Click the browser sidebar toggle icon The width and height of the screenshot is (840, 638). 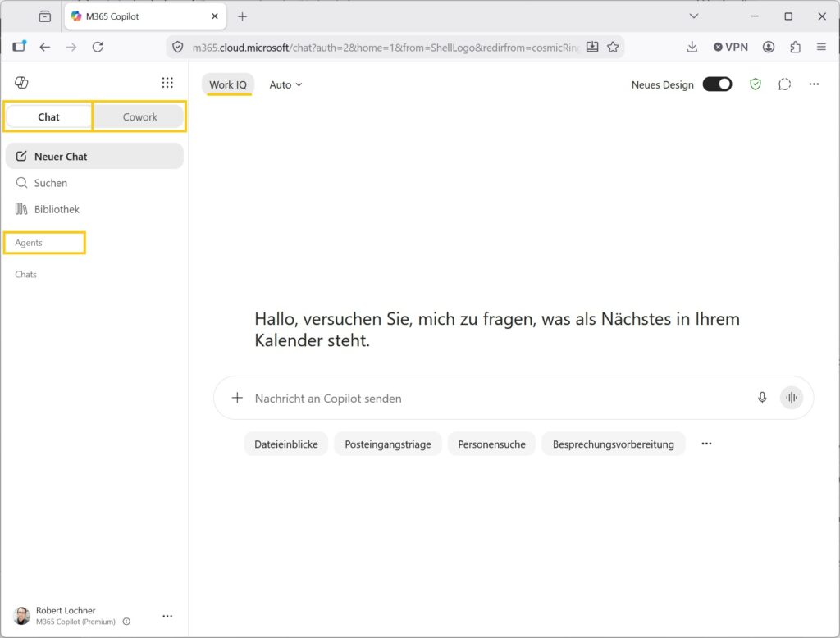point(20,47)
